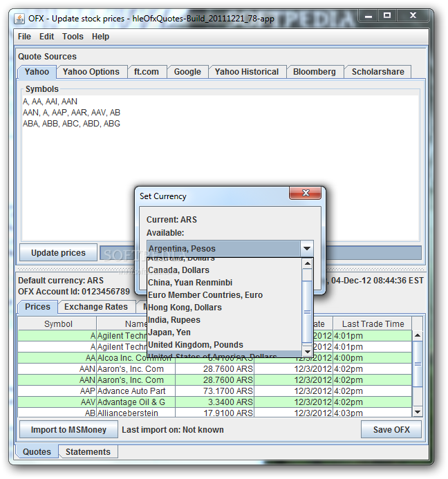Click the 4:03pm last trade time cell
The image size is (448, 479).
tap(373, 413)
